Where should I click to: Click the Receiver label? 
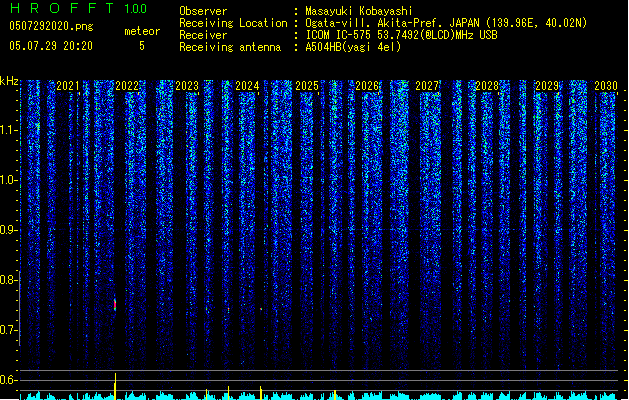click(203, 35)
